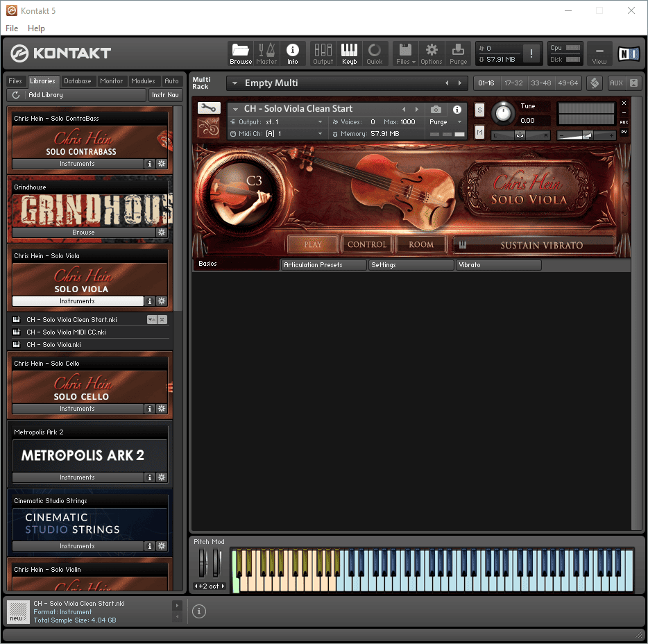Click the PLAY page button

[313, 245]
